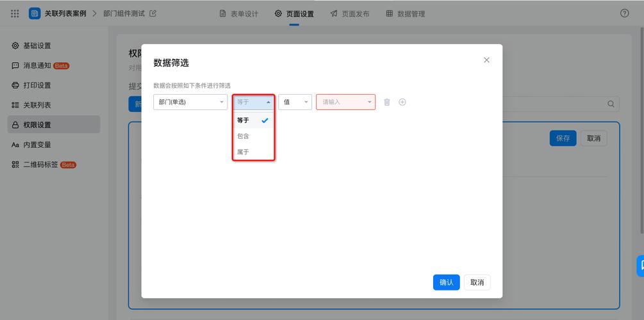
Task: Choose 属于 option in operator list
Action: tap(253, 152)
